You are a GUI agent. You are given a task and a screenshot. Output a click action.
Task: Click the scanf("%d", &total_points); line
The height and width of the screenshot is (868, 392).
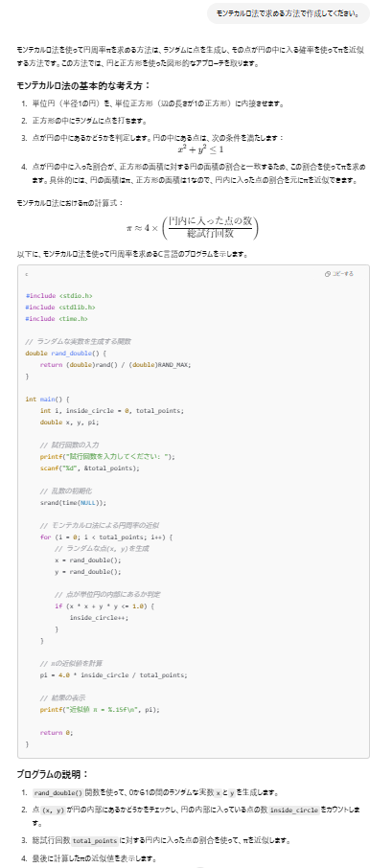90,468
